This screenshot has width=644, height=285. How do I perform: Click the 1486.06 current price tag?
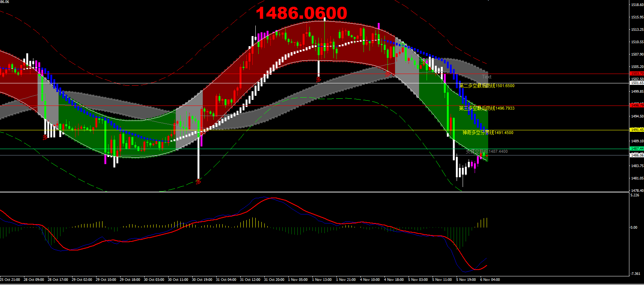pos(637,155)
